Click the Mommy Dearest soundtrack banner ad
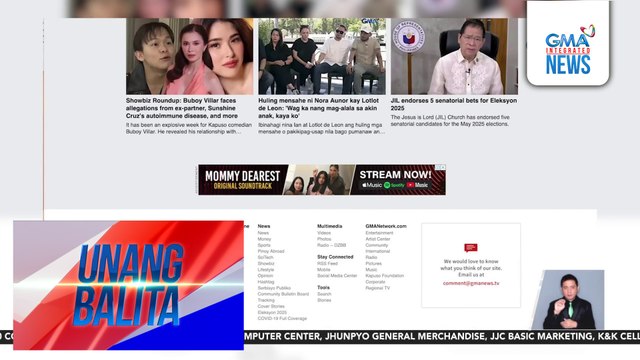This screenshot has height=360, width=640. 322,180
